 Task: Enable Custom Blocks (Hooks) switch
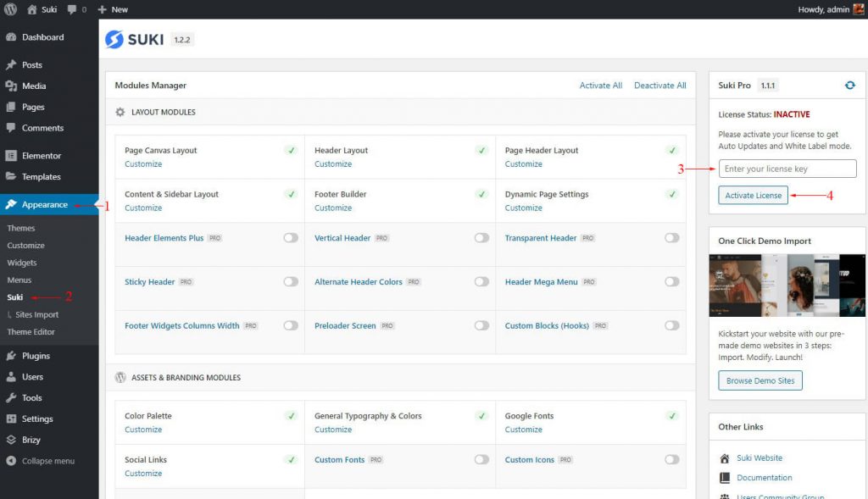point(671,325)
